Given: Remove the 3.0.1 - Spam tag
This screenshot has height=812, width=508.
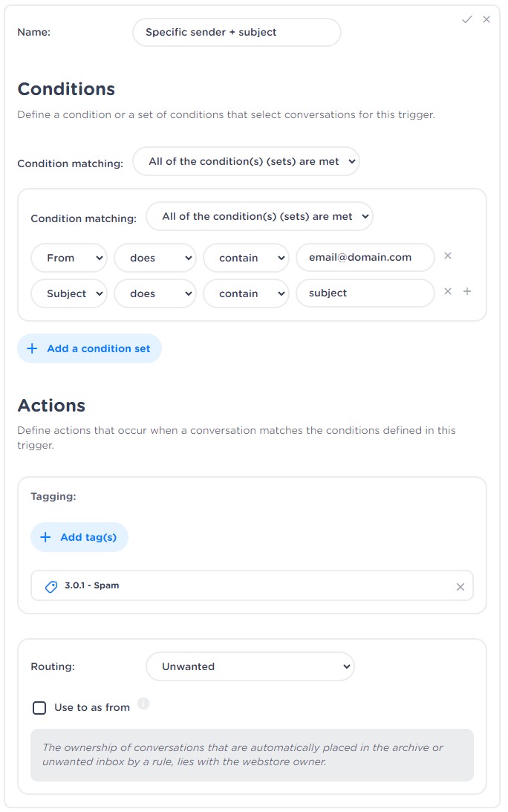Looking at the screenshot, I should tap(460, 587).
